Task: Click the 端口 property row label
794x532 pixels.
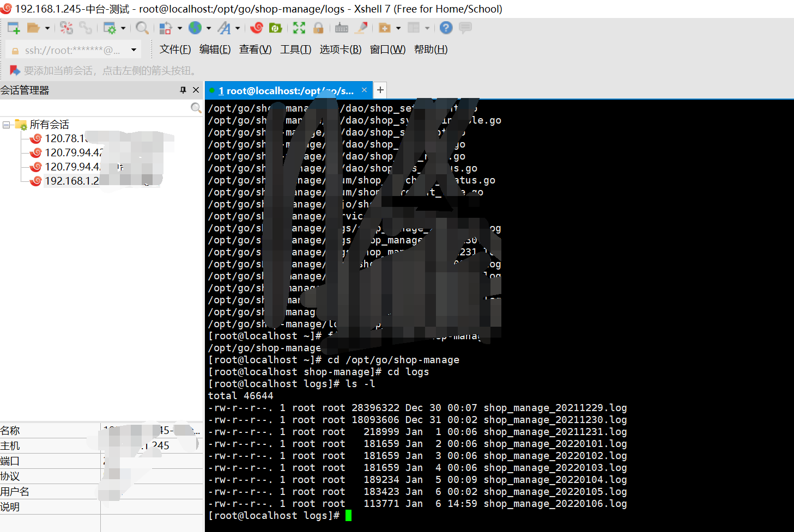Action: pyautogui.click(x=10, y=461)
